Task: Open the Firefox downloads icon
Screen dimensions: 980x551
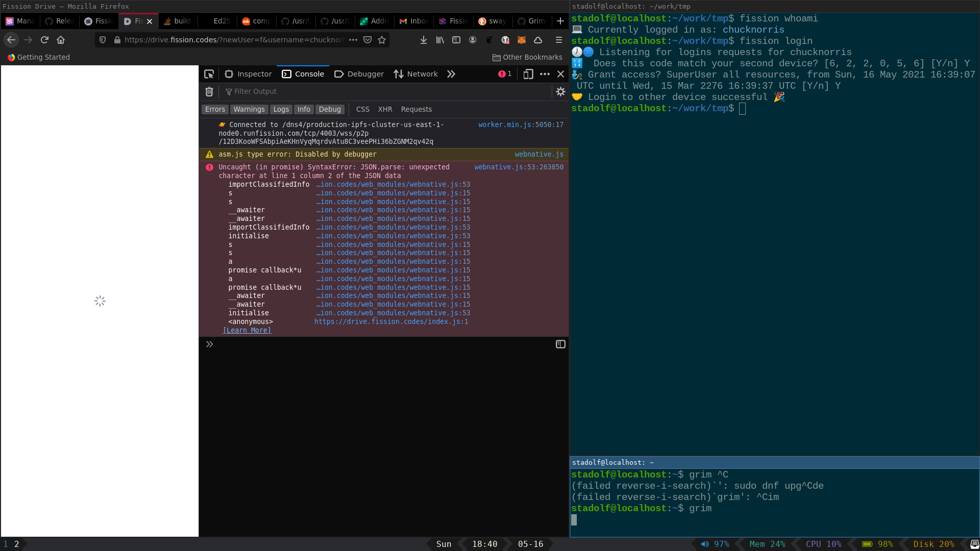Action: [x=423, y=40]
